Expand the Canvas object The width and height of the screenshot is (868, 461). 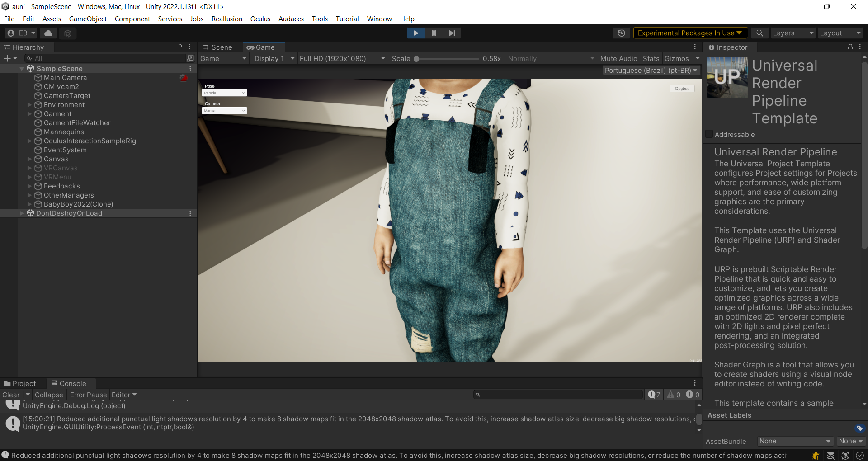point(29,159)
